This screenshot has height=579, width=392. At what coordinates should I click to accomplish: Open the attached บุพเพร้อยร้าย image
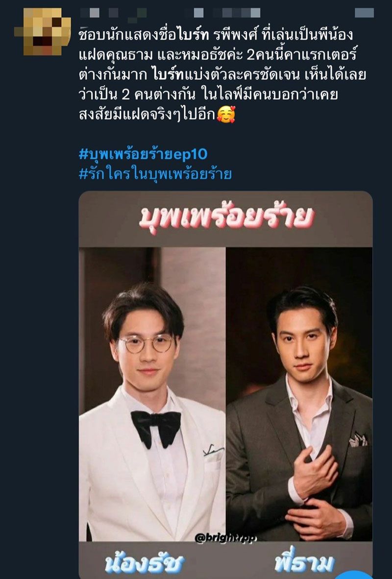[225, 384]
